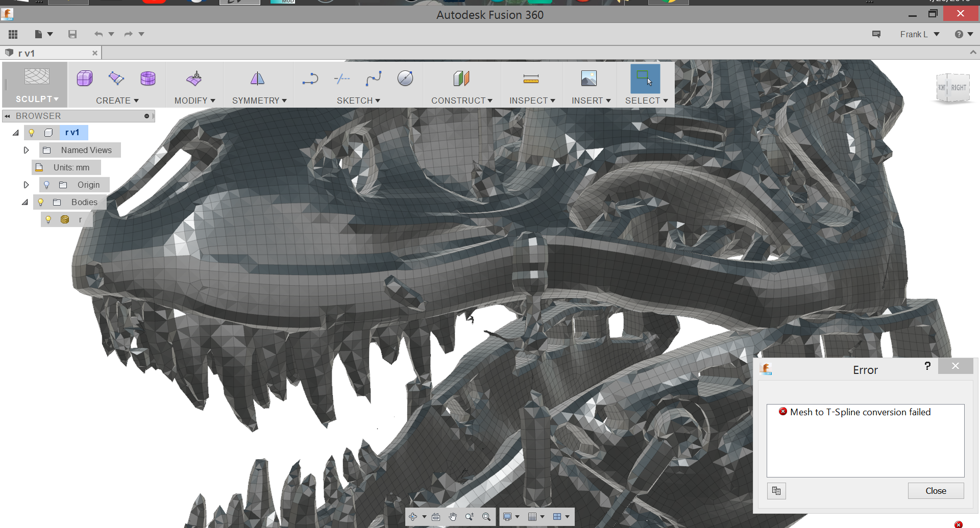Select the Construct plane tool
This screenshot has height=528, width=980.
pos(461,79)
